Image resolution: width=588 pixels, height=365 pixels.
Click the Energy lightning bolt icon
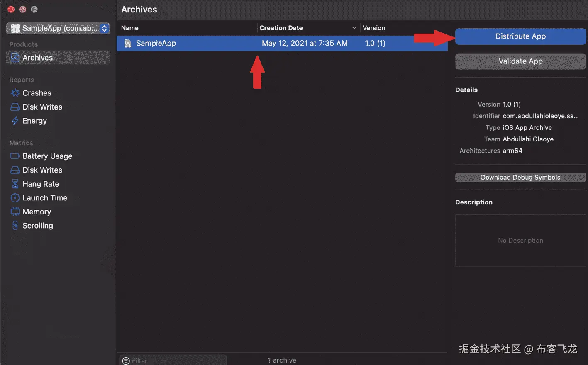[15, 121]
